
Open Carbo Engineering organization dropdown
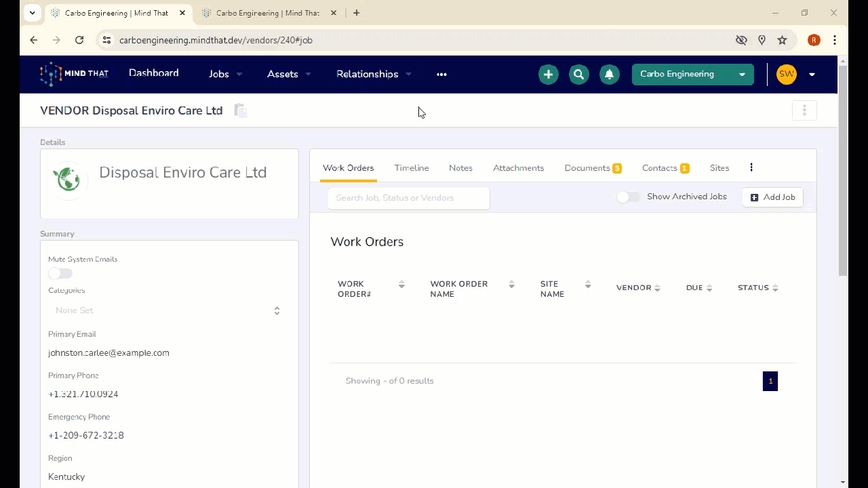[692, 74]
